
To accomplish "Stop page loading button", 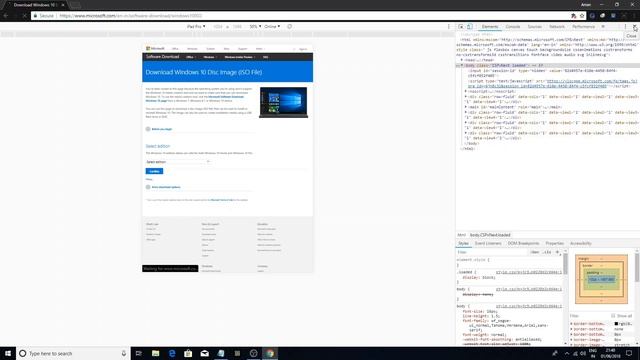I will click(24, 16).
